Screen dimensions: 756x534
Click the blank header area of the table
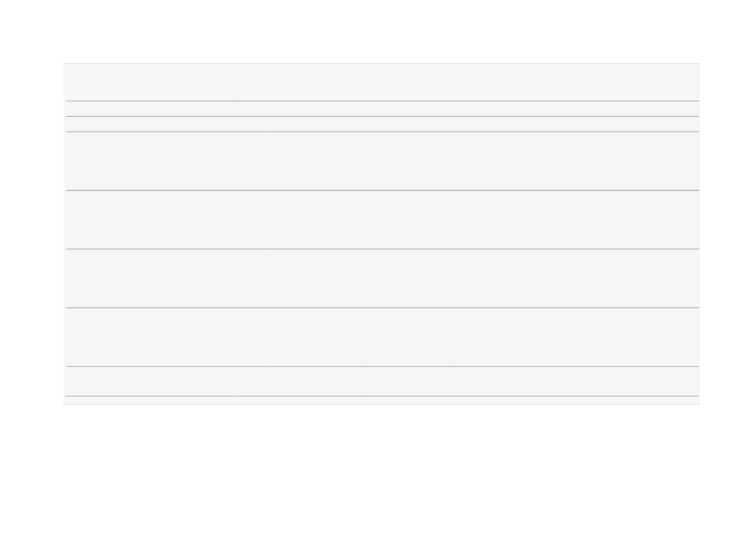click(382, 83)
